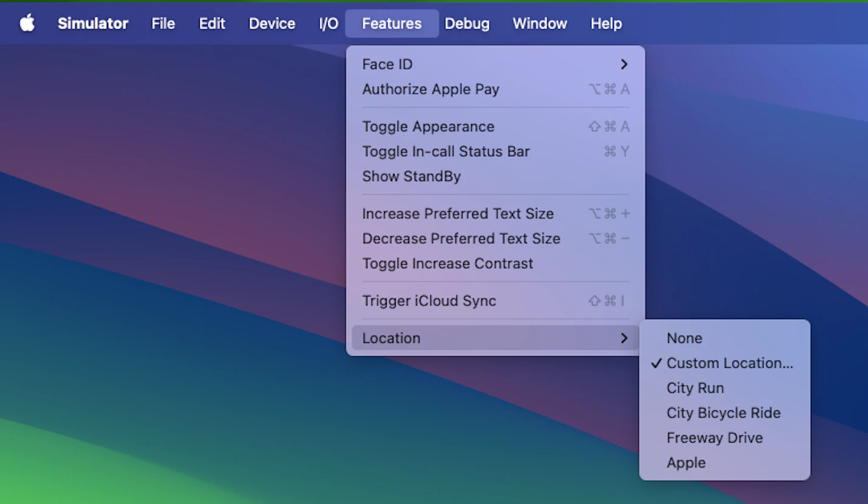Open the Device menu
868x504 pixels.
tap(272, 23)
